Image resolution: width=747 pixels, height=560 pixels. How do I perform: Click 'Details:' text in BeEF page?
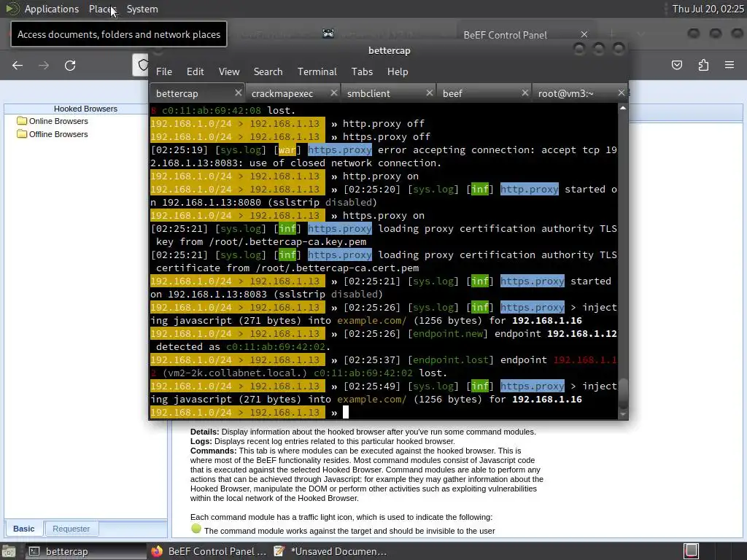(x=205, y=432)
